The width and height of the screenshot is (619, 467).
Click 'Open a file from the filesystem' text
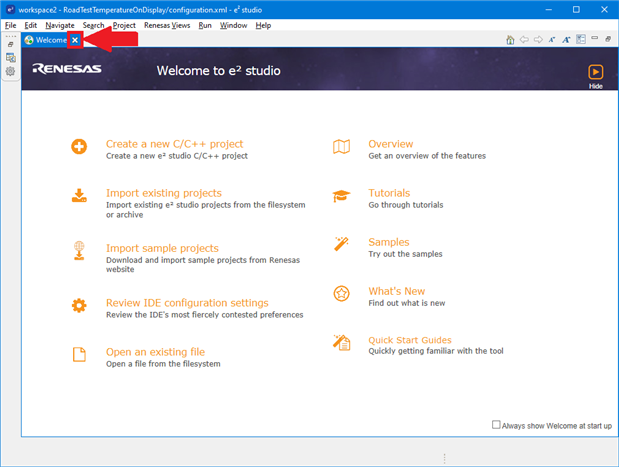tap(163, 364)
